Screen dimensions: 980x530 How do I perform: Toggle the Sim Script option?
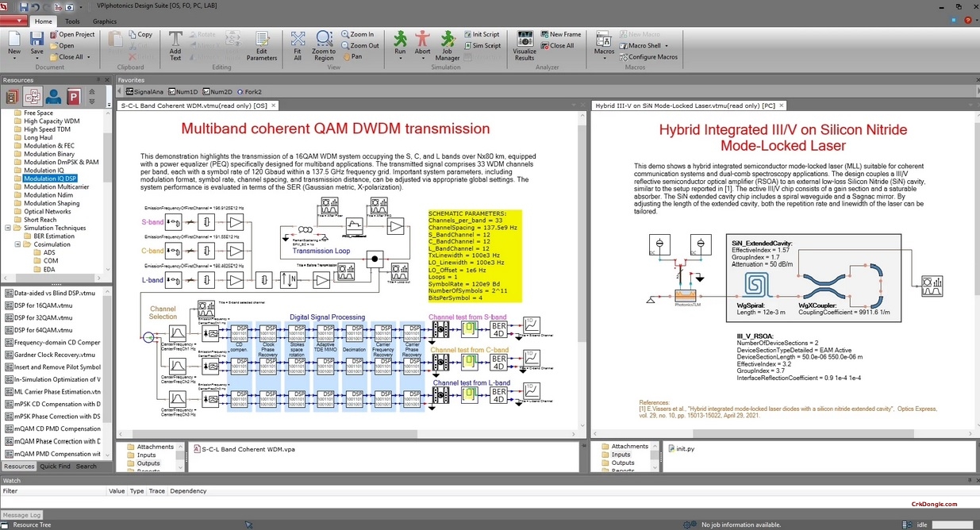(485, 45)
